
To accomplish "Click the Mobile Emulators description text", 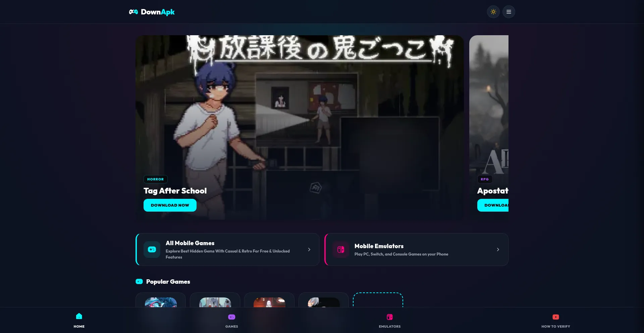I will tap(401, 254).
